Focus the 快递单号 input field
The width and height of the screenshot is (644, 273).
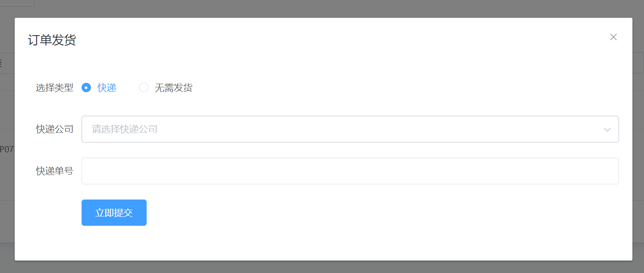(x=350, y=171)
